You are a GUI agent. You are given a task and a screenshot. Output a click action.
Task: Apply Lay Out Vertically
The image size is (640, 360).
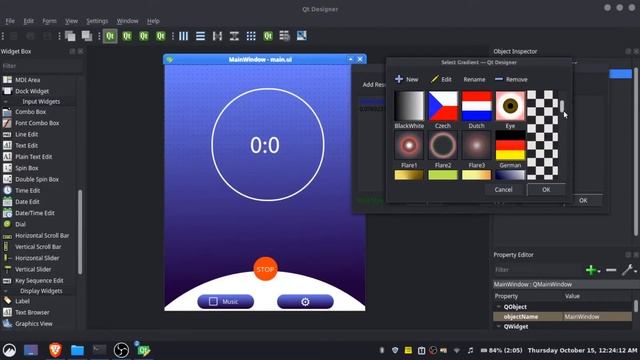tap(200, 36)
